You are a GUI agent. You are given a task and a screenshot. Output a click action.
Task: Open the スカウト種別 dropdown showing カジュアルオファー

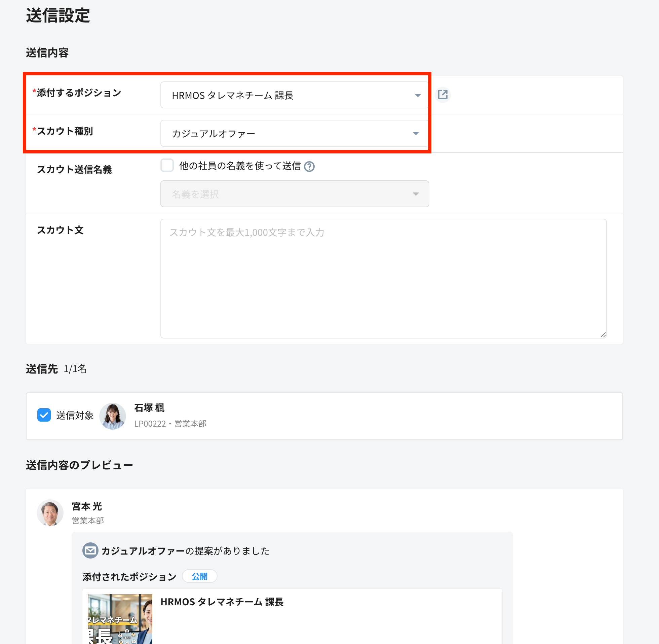point(295,133)
